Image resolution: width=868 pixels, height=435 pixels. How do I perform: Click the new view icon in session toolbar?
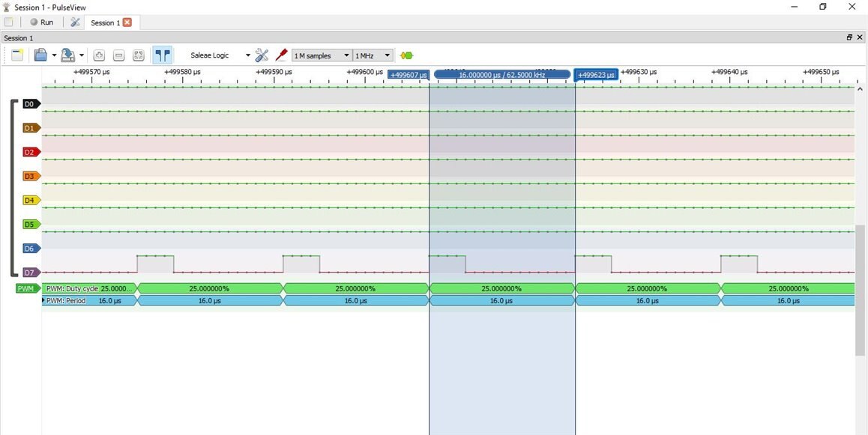[17, 55]
